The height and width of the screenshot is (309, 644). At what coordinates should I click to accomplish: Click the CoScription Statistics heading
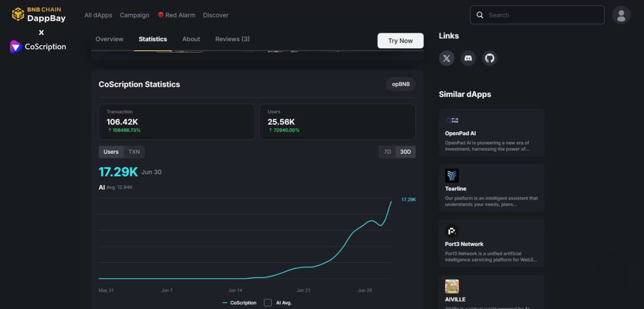140,84
